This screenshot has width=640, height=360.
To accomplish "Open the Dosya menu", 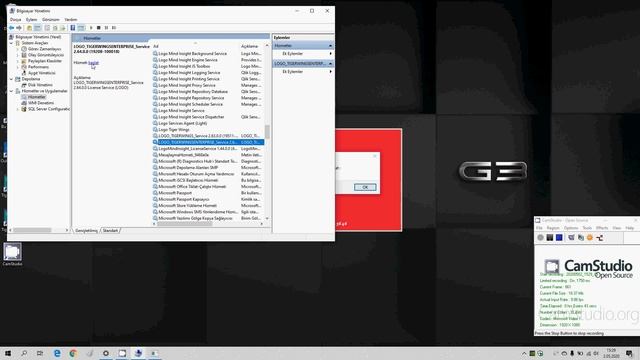I will click(16, 20).
